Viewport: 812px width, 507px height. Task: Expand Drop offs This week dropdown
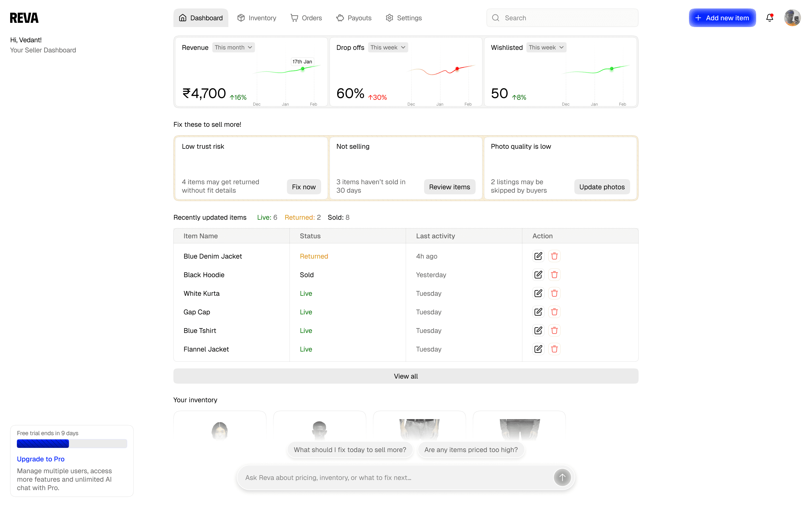pyautogui.click(x=388, y=47)
